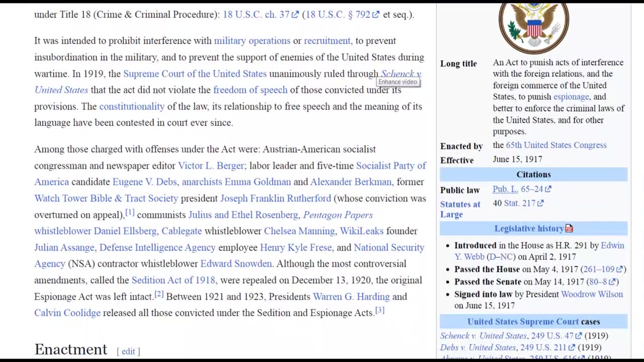Open Pub. L. abbreviation link

(x=505, y=189)
